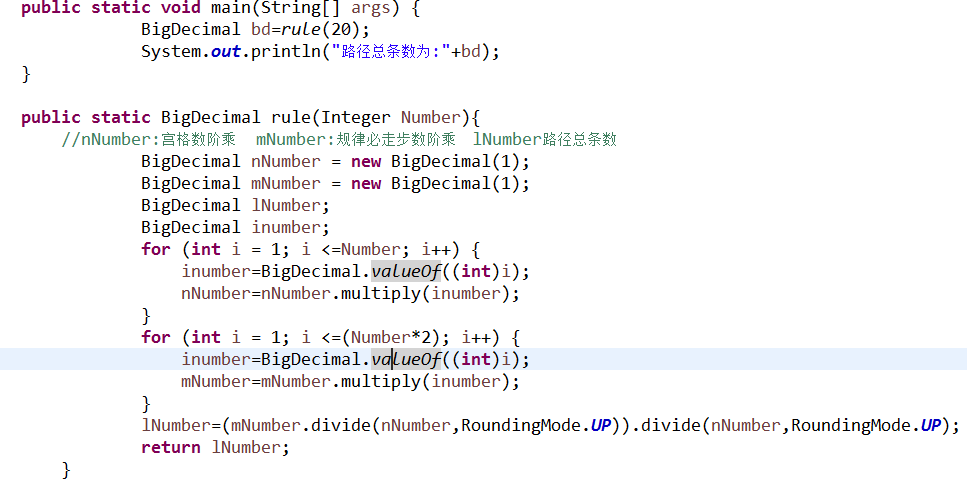Click the 'rule(20)' call
This screenshot has height=502, width=967.
pyautogui.click(x=319, y=30)
